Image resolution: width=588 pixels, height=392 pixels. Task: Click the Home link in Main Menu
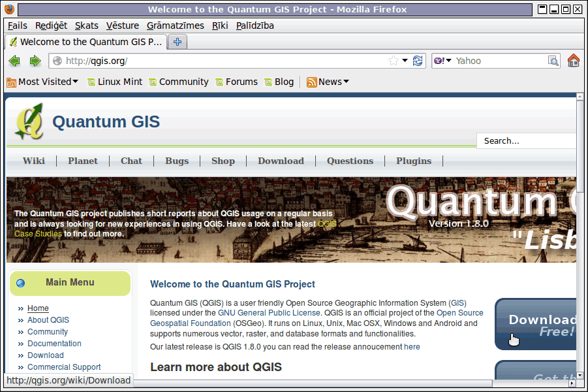point(38,308)
